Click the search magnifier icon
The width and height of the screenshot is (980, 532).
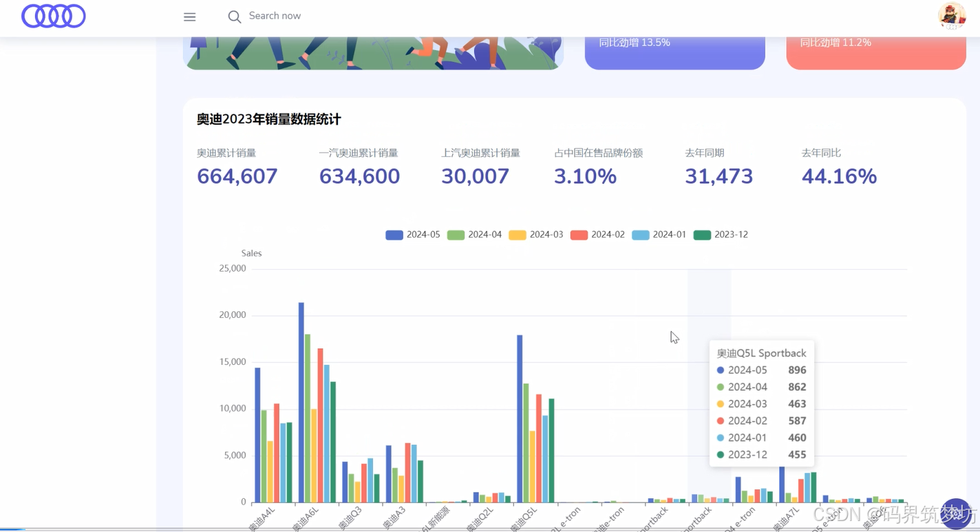235,17
